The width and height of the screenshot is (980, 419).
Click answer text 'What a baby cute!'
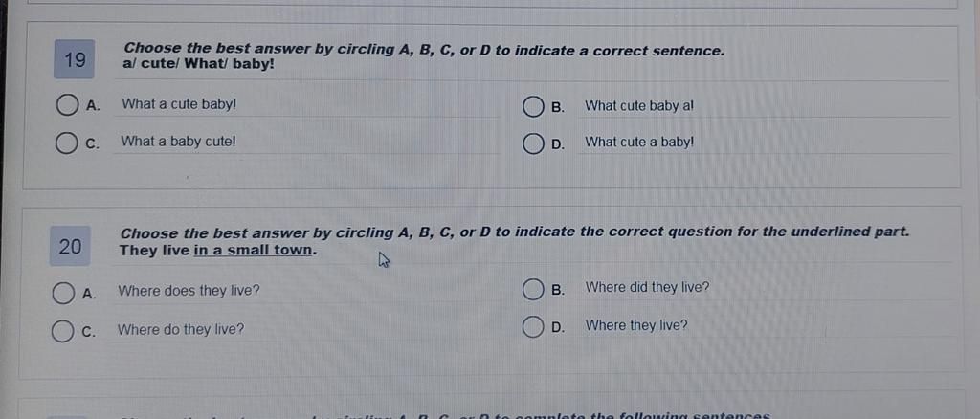coord(179,142)
